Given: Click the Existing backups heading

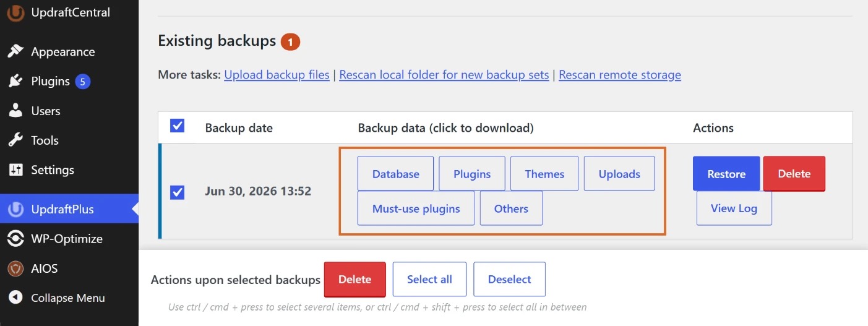Looking at the screenshot, I should 217,41.
